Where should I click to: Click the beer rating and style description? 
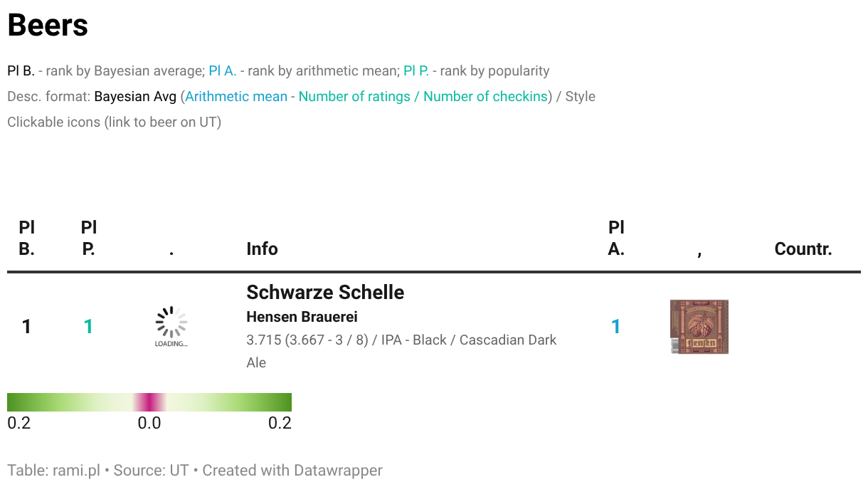[x=401, y=351]
